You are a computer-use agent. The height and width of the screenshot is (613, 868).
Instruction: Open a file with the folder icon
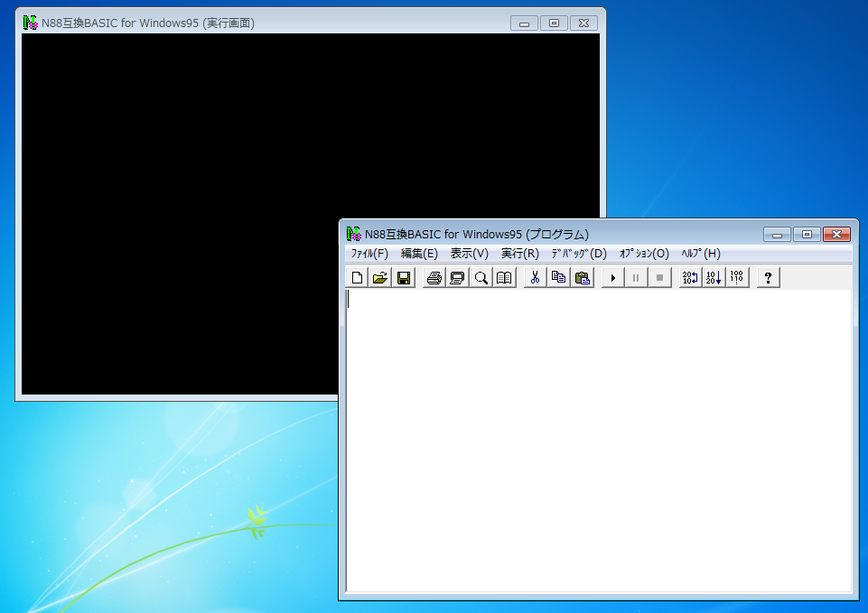380,278
